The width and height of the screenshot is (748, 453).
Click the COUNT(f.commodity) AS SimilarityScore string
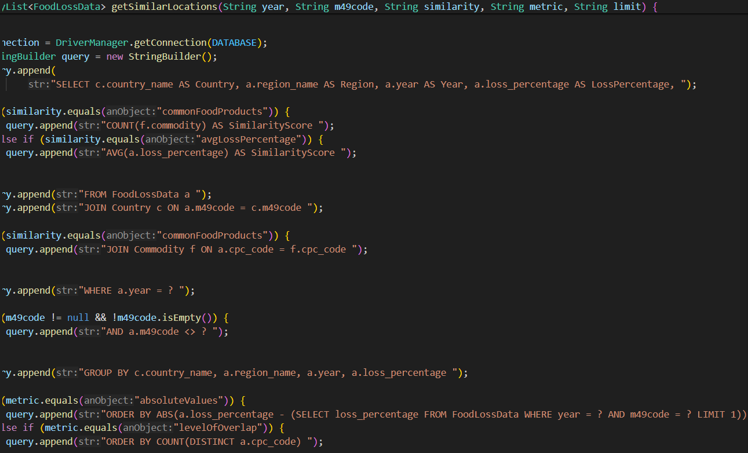coord(212,125)
